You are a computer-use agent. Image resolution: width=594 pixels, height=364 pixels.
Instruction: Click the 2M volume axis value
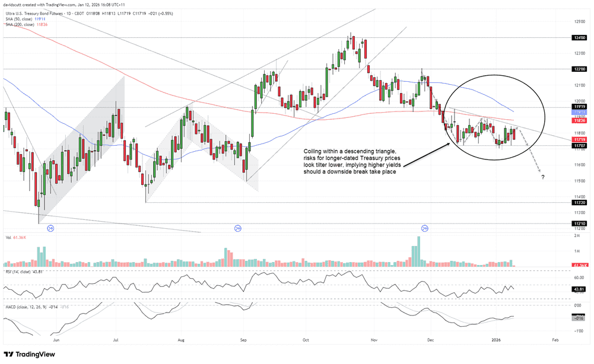tap(577, 236)
